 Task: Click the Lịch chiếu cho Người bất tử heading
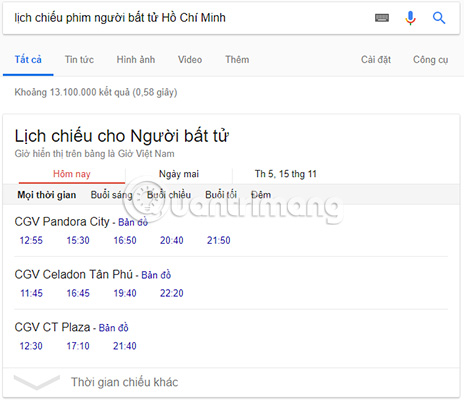(122, 136)
